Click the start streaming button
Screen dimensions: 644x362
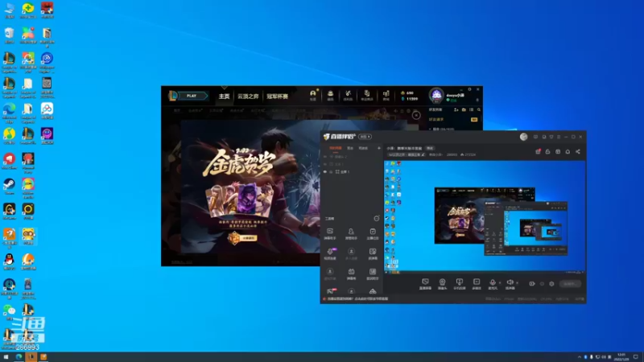pyautogui.click(x=570, y=284)
